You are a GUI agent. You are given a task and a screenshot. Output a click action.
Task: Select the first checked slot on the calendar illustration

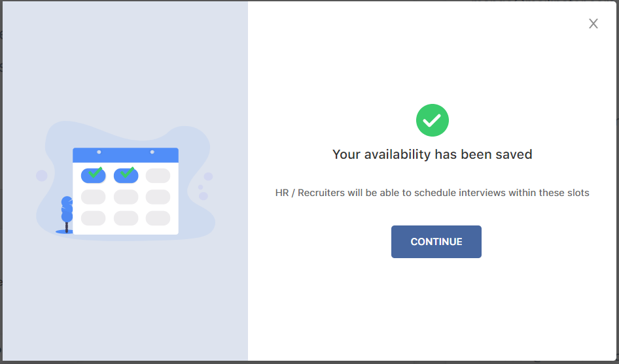point(93,175)
